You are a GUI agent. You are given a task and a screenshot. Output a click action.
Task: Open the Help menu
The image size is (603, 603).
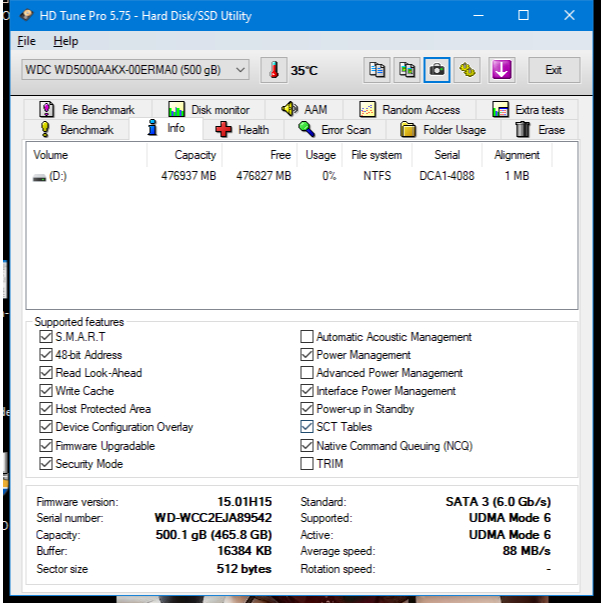coord(66,41)
